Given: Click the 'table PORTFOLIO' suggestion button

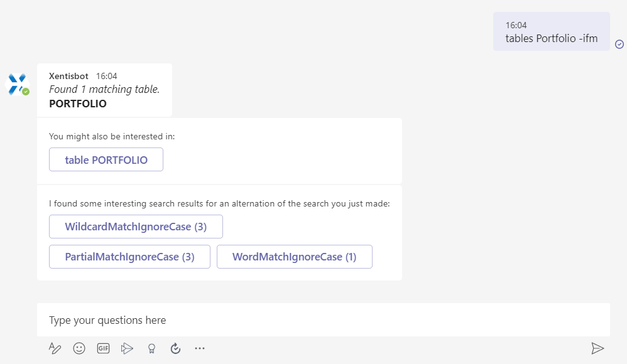Looking at the screenshot, I should [106, 159].
